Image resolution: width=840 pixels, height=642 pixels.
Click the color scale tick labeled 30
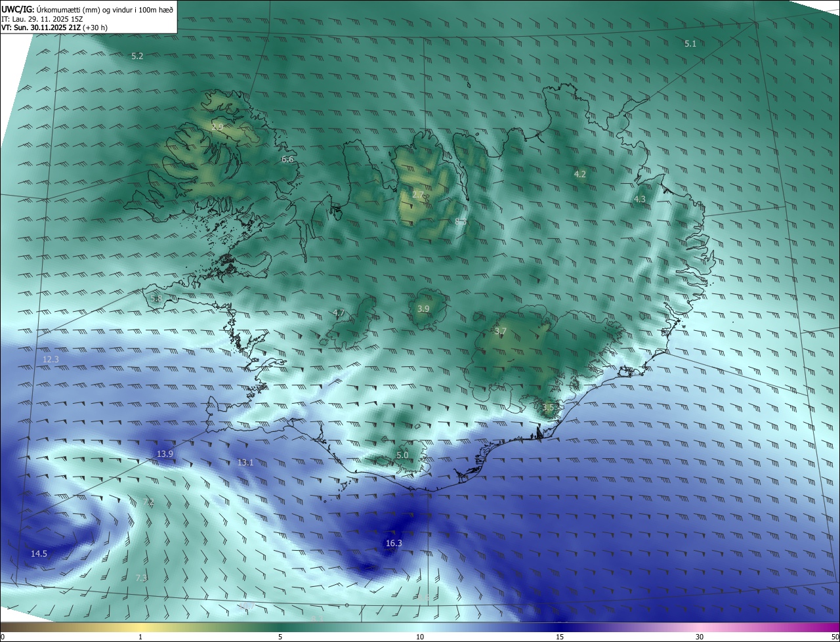(700, 637)
